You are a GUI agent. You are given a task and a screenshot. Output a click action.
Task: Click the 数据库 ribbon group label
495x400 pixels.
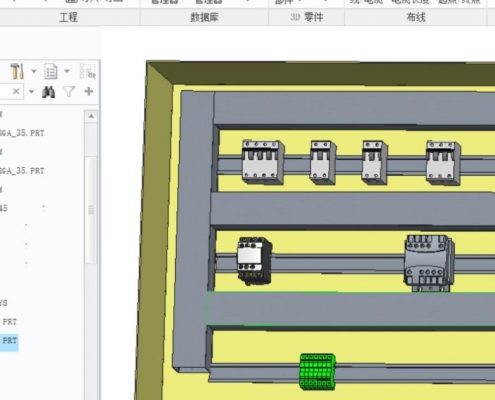click(x=204, y=17)
